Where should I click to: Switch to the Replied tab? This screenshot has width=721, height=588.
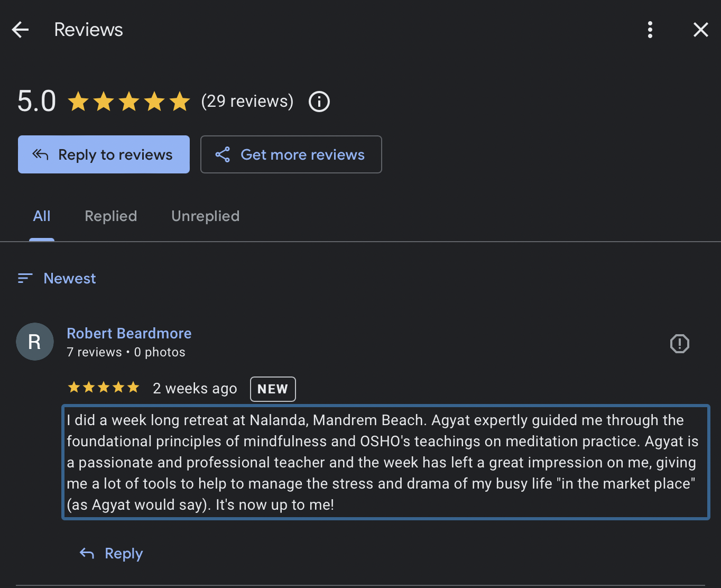pyautogui.click(x=111, y=216)
